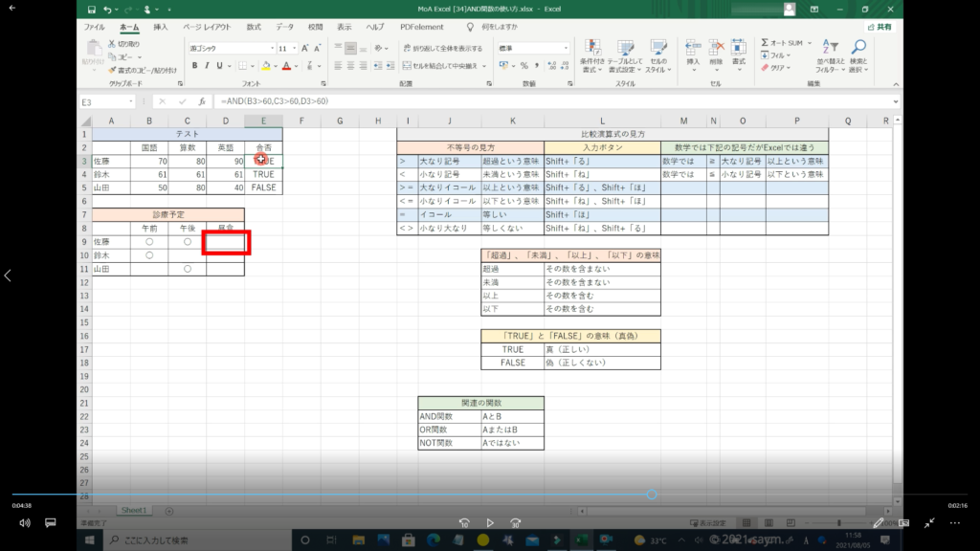Toggle video captions button
The height and width of the screenshot is (551, 980).
pyautogui.click(x=51, y=523)
